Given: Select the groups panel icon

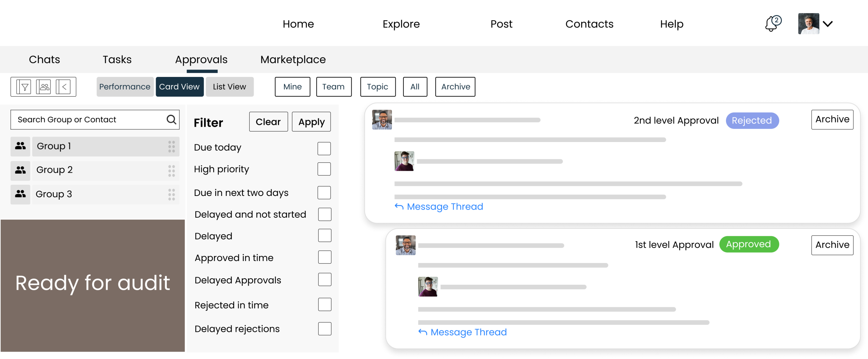Looking at the screenshot, I should point(44,87).
